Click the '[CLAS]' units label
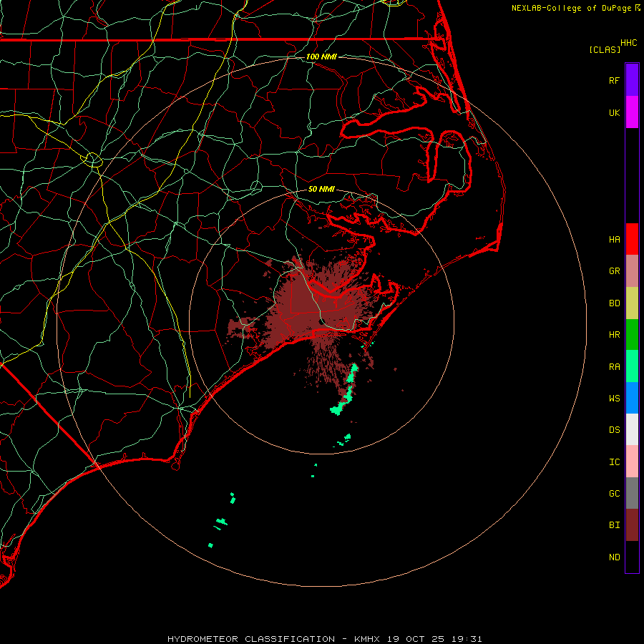This screenshot has height=644, width=644. pos(605,49)
